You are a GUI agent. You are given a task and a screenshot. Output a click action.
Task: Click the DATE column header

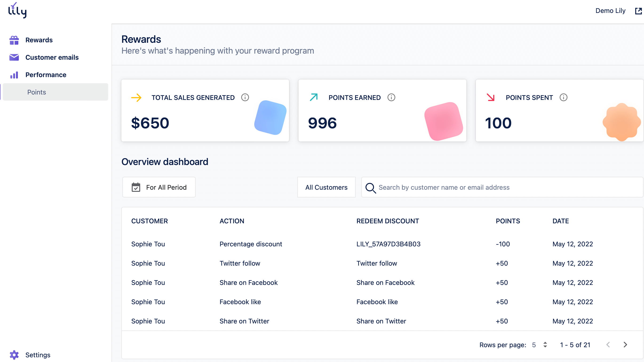(x=561, y=221)
